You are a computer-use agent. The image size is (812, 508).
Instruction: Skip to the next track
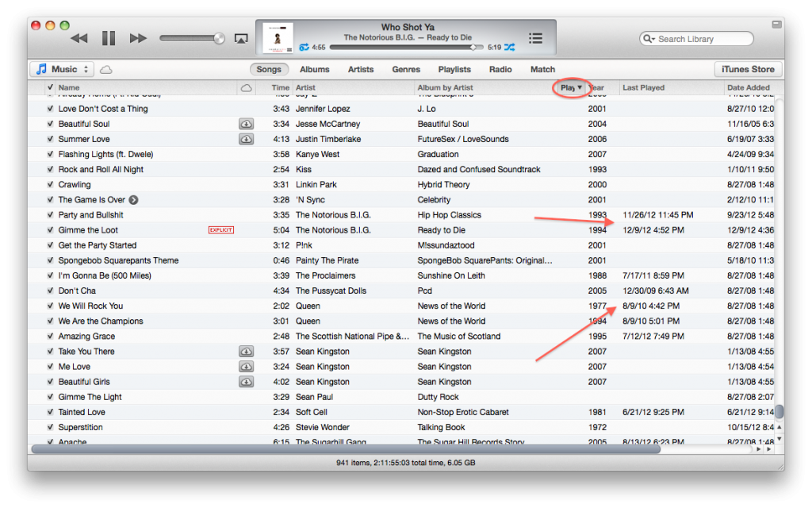138,38
